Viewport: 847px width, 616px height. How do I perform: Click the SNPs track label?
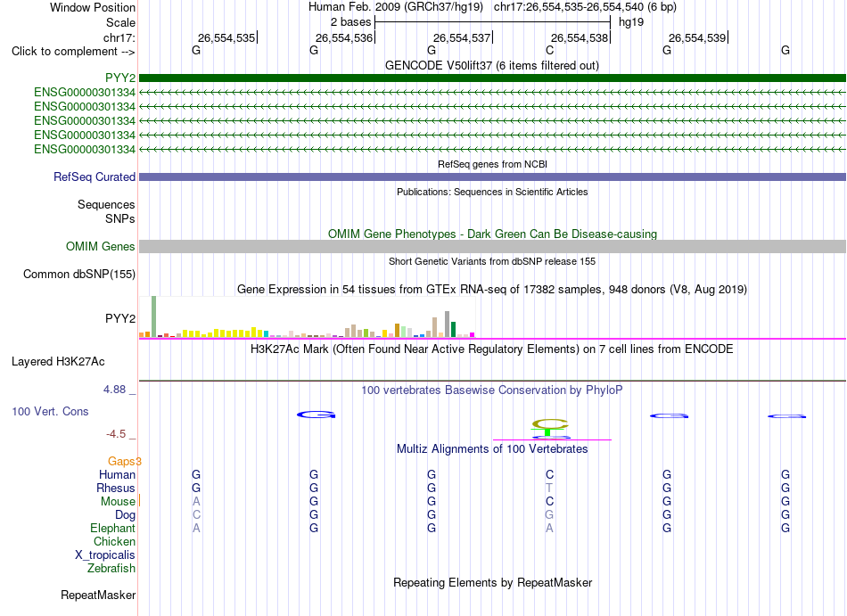(x=120, y=218)
